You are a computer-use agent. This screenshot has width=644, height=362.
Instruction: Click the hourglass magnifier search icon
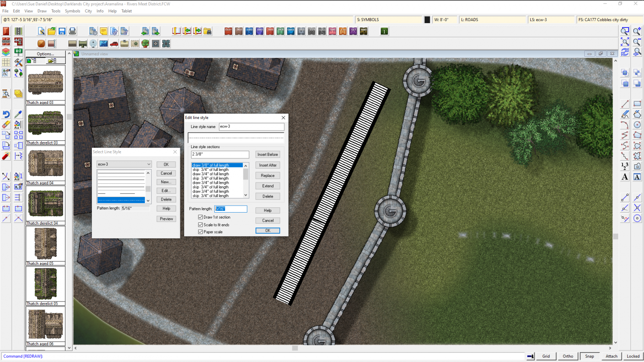click(x=6, y=94)
